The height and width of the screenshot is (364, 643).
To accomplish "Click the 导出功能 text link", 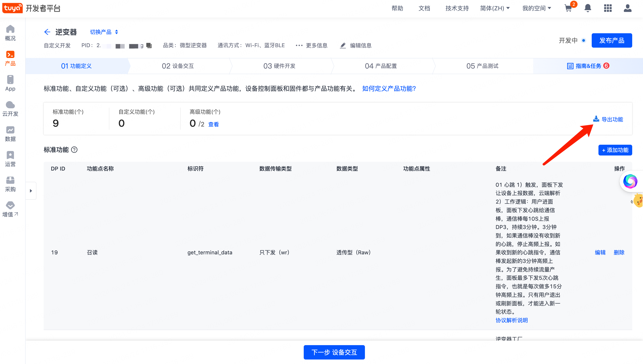I will click(612, 120).
